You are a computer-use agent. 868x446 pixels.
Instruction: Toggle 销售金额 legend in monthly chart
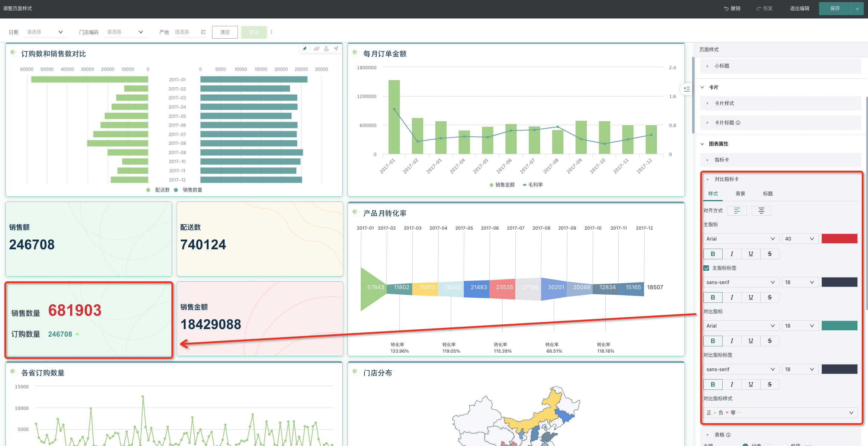[x=502, y=185]
